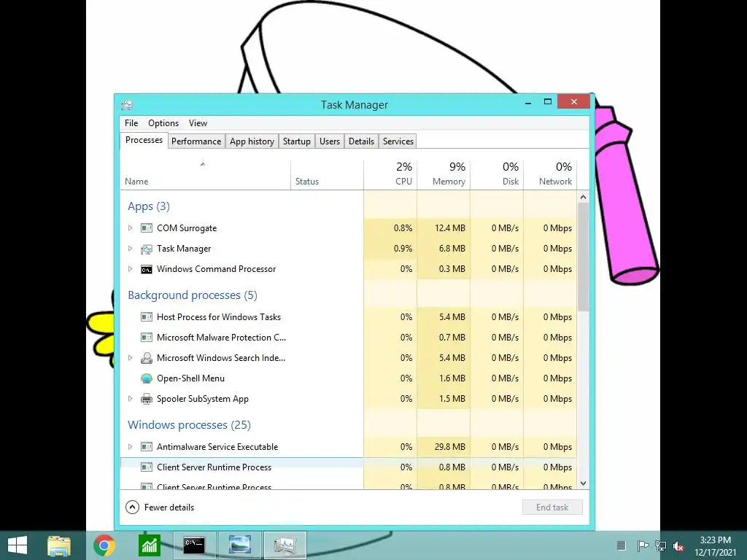Open the File menu
This screenshot has width=747, height=560.
point(131,123)
